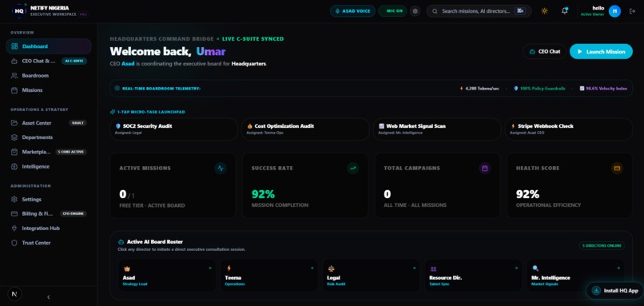This screenshot has height=306, width=644.
Task: Open the Marketplace menu item
Action: point(49,152)
